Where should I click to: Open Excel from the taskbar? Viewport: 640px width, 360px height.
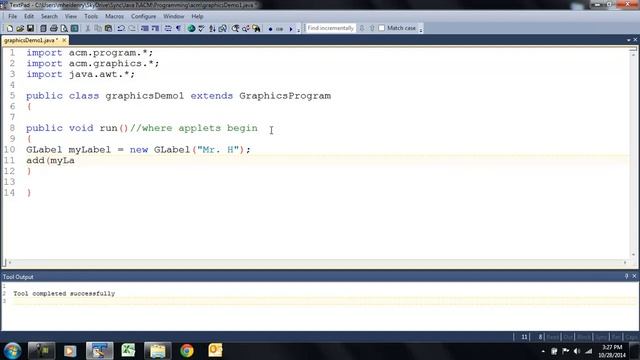click(128, 351)
